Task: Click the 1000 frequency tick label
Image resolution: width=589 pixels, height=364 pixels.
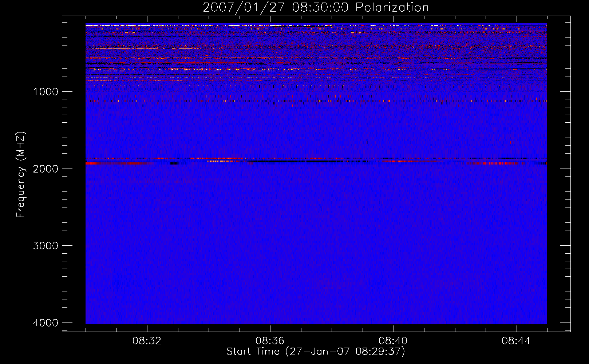Action: coord(46,92)
